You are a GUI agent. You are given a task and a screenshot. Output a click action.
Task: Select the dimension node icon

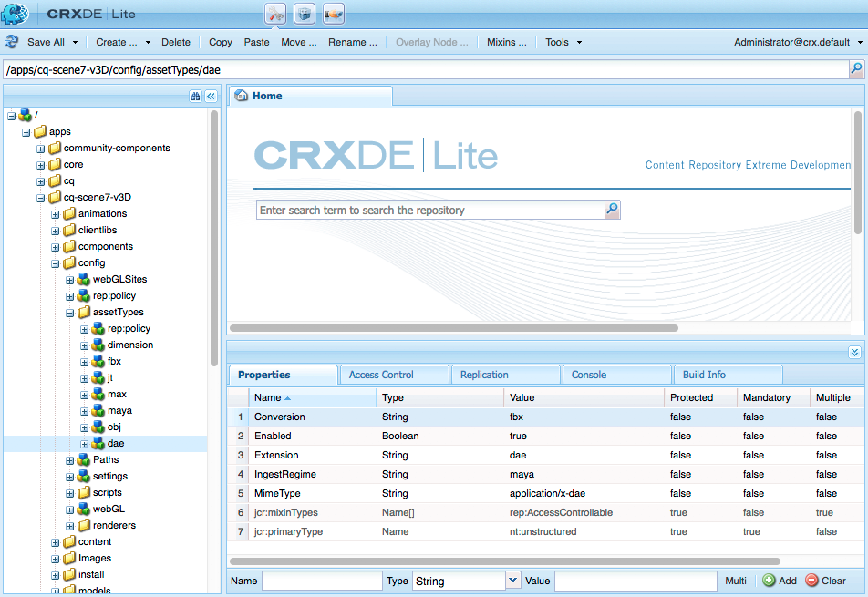click(x=98, y=345)
